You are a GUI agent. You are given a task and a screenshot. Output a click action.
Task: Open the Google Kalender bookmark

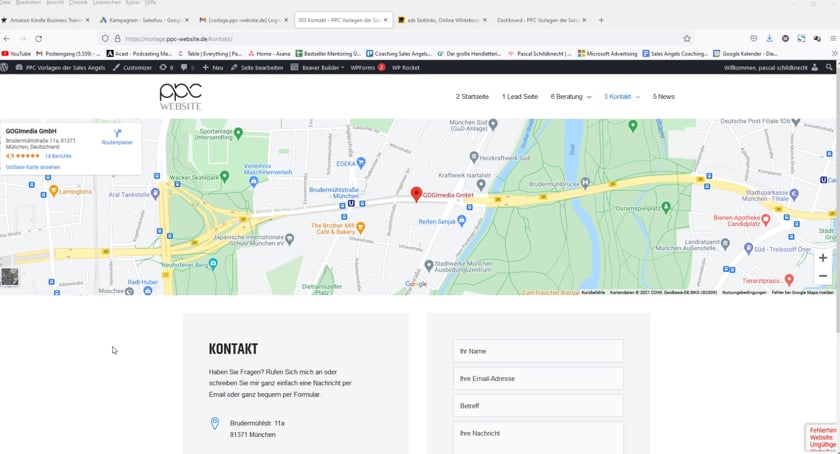pyautogui.click(x=745, y=54)
